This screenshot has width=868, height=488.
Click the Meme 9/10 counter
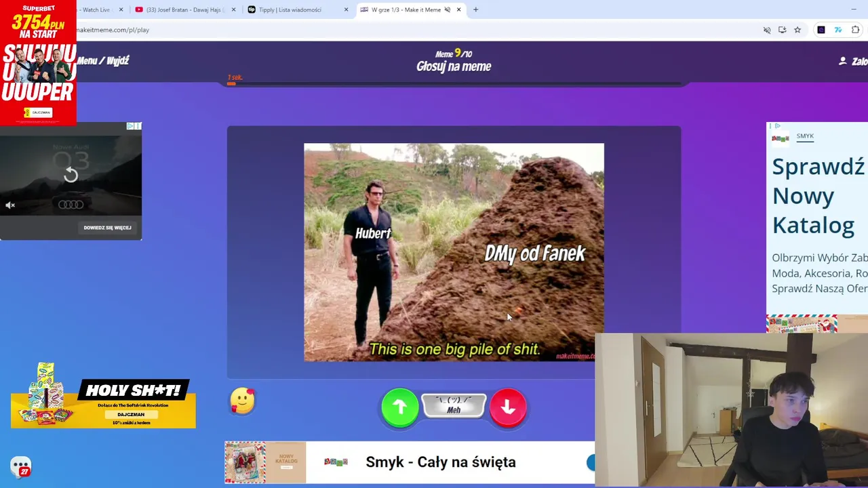[x=454, y=54]
